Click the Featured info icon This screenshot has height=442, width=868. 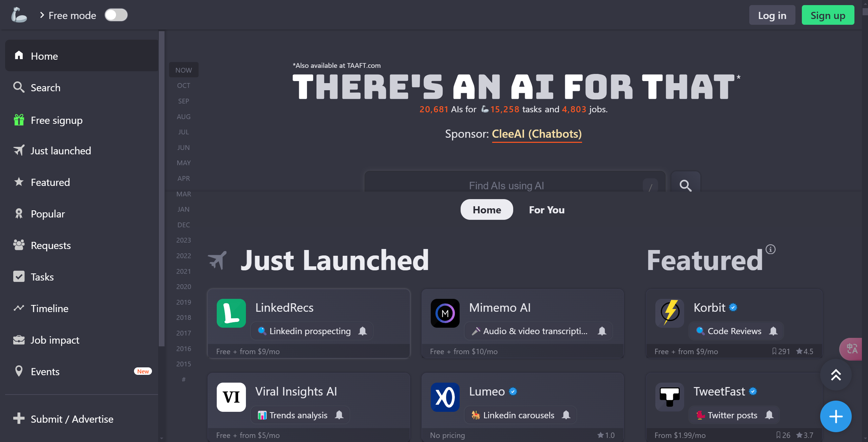(771, 249)
